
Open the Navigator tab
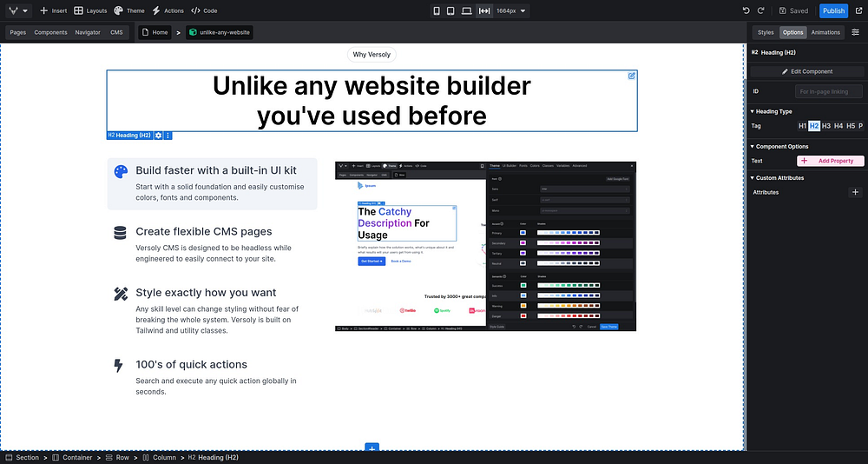point(88,32)
